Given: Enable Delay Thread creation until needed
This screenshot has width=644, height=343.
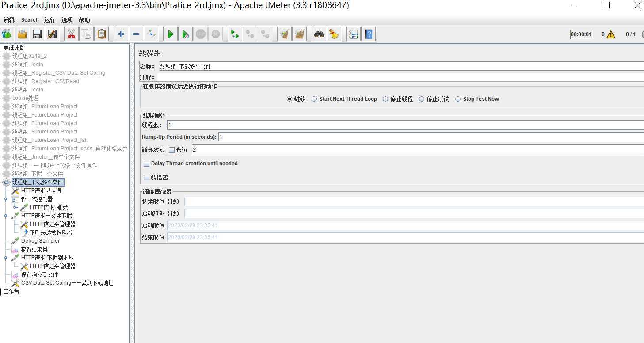Looking at the screenshot, I should pyautogui.click(x=147, y=164).
